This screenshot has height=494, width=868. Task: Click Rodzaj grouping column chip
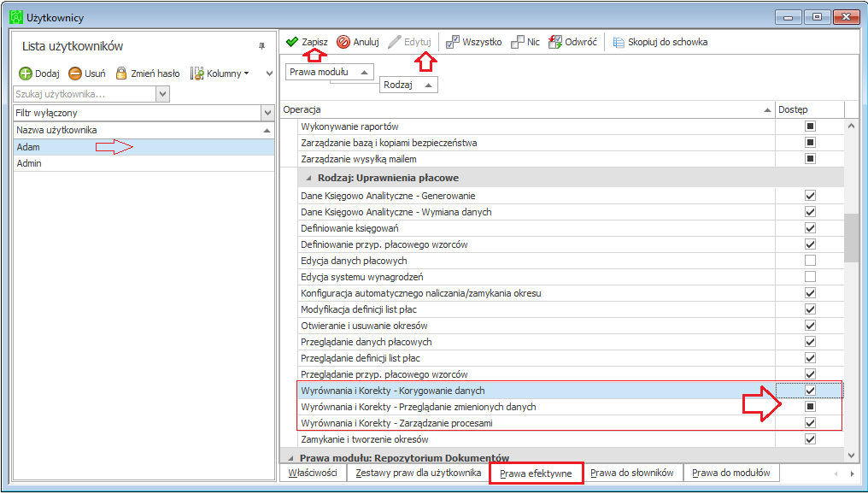408,85
